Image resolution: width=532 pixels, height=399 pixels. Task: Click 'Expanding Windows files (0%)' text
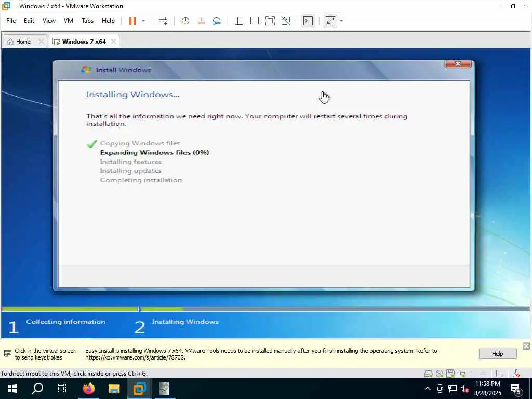(x=154, y=152)
